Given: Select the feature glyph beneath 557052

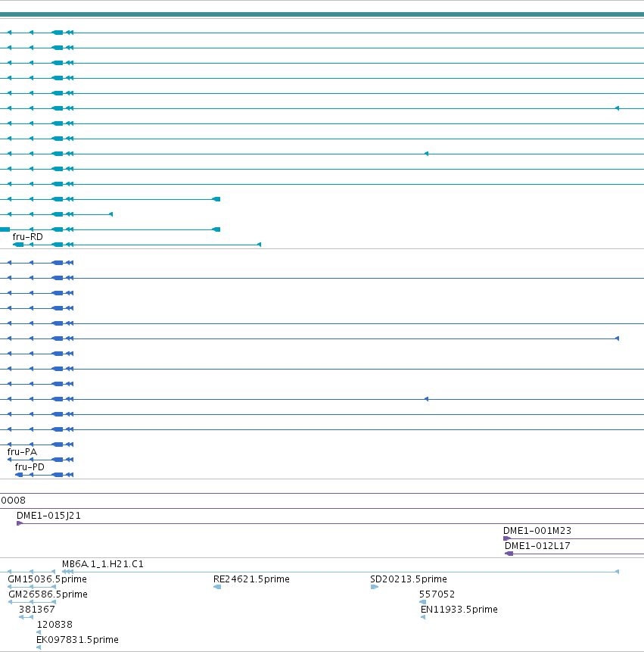Looking at the screenshot, I should click(x=422, y=602).
